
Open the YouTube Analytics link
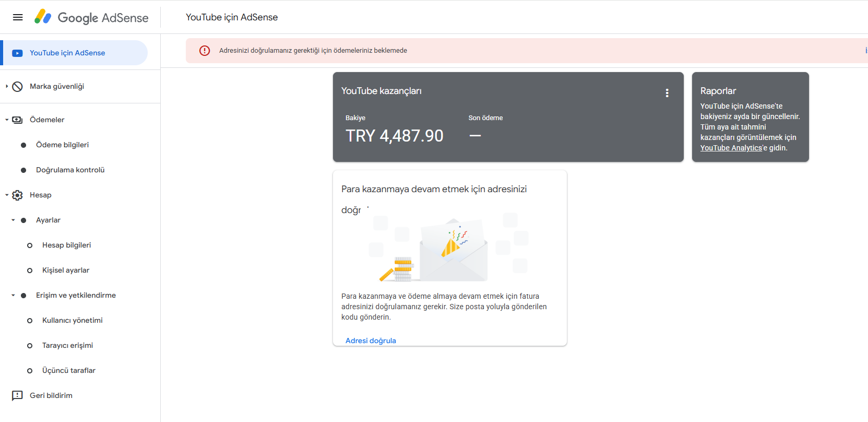[731, 148]
